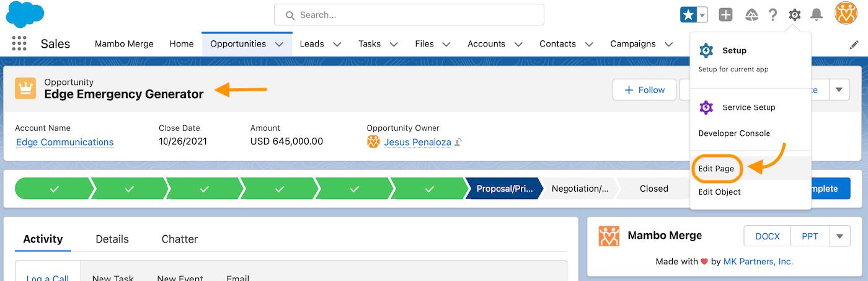The width and height of the screenshot is (868, 281).
Task: Select Edit Page from setup menu
Action: pos(716,169)
